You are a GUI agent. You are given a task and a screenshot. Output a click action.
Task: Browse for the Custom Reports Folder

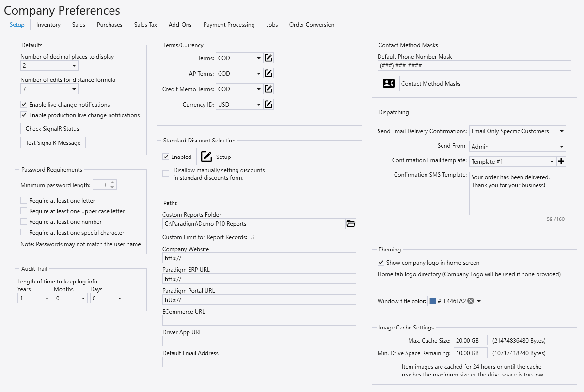point(350,223)
